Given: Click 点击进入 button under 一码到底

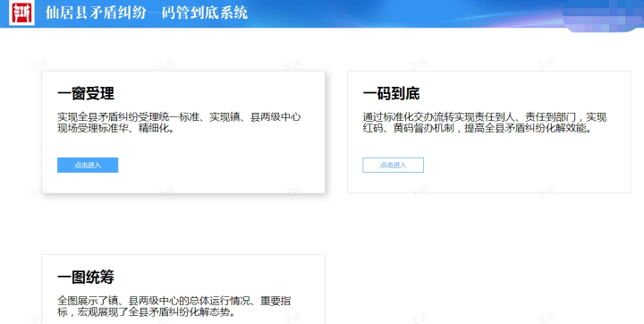Looking at the screenshot, I should [393, 165].
